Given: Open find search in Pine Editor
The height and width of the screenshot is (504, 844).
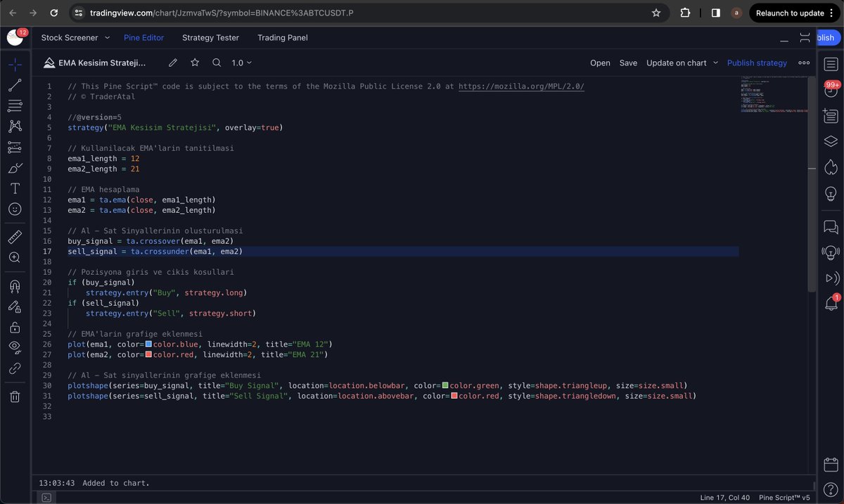Looking at the screenshot, I should point(217,63).
